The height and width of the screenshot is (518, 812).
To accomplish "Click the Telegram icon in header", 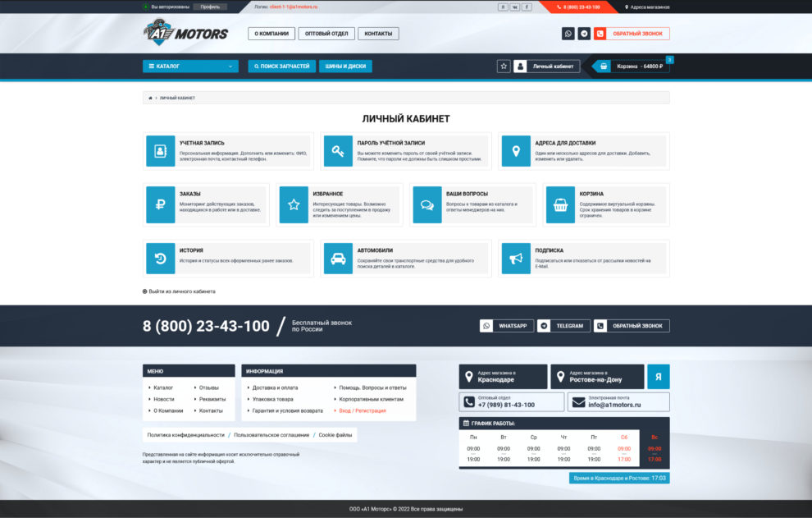I will (584, 34).
